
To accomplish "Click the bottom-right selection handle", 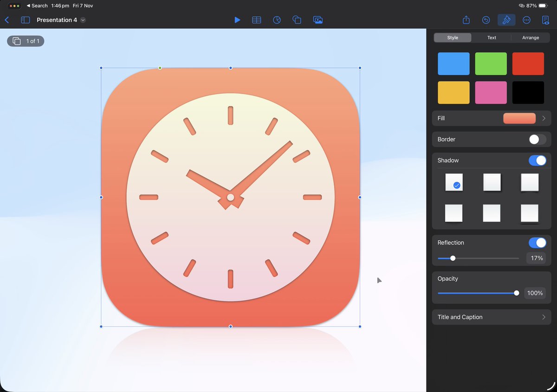I will click(360, 327).
